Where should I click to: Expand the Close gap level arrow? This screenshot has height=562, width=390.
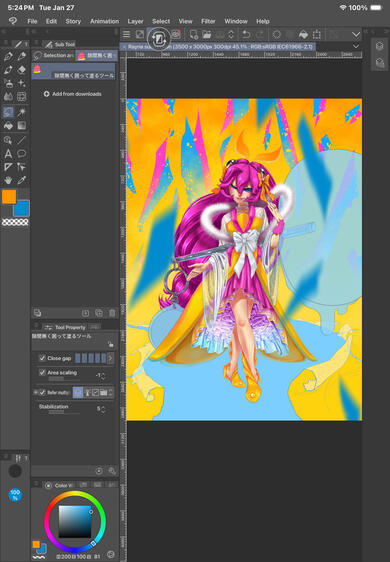coord(110,358)
